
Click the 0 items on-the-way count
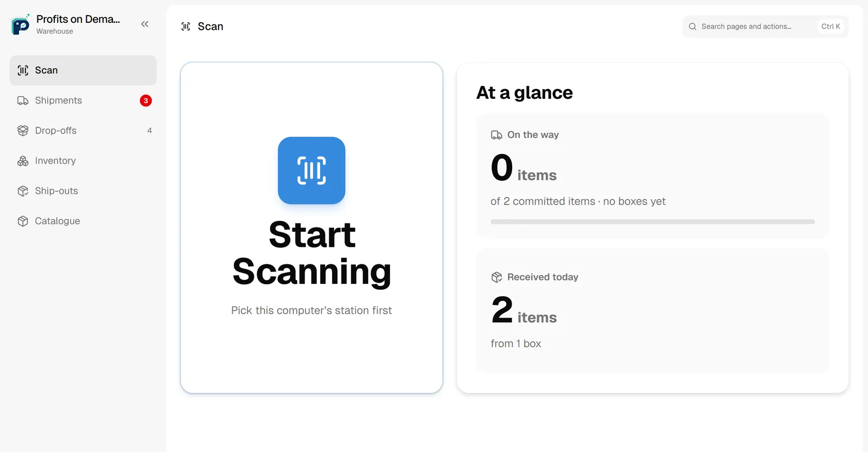(524, 168)
